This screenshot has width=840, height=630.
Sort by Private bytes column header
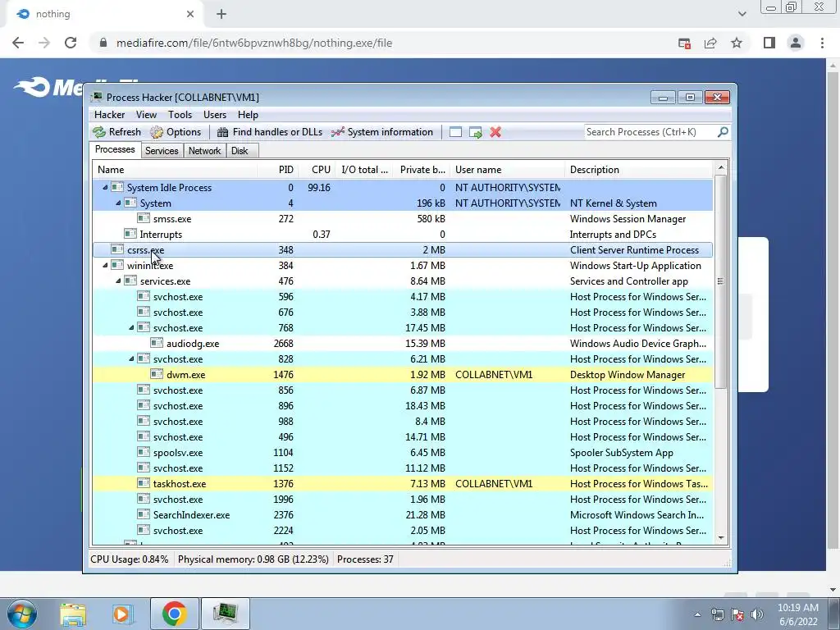click(x=422, y=170)
